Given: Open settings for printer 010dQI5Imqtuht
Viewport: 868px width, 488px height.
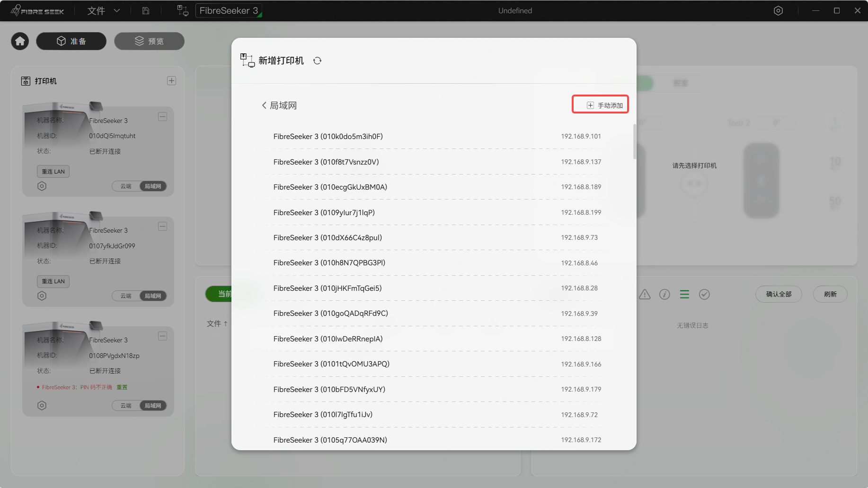Looking at the screenshot, I should [x=42, y=186].
